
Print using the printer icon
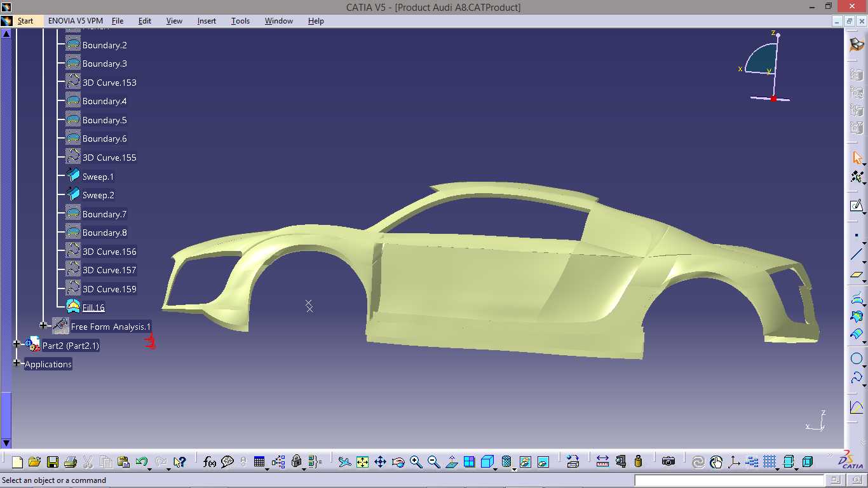coord(71,462)
